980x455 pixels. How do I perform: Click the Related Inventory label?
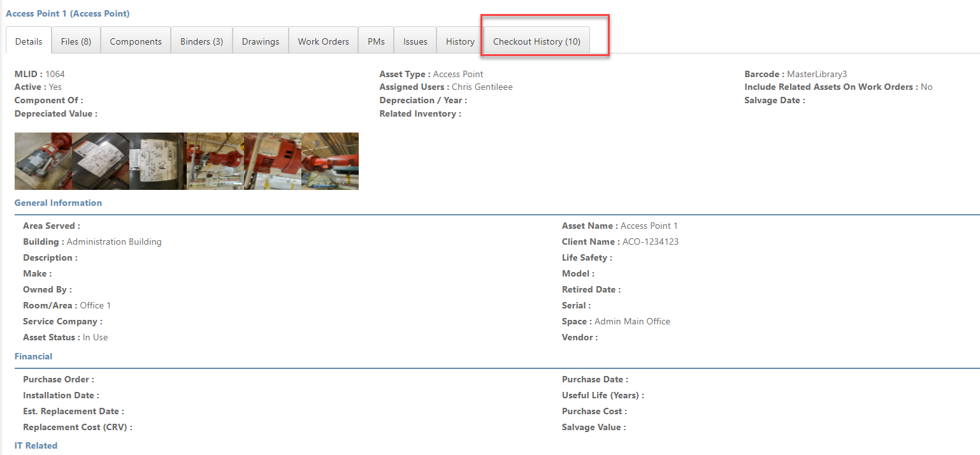(x=420, y=113)
